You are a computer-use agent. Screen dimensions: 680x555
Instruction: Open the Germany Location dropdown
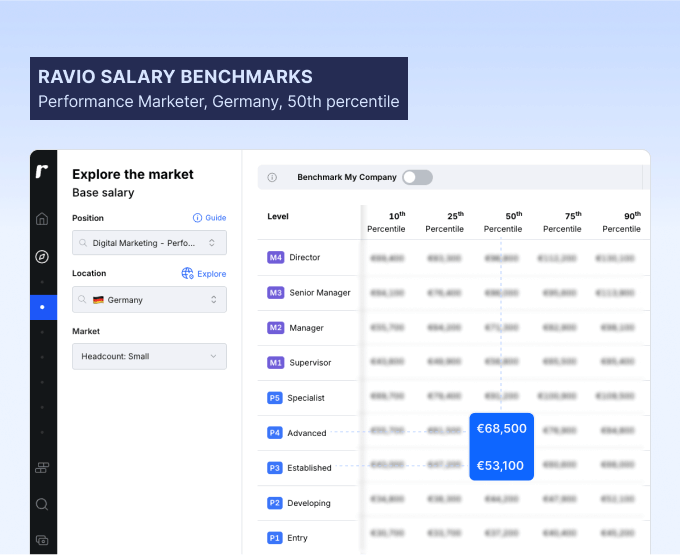pos(149,299)
